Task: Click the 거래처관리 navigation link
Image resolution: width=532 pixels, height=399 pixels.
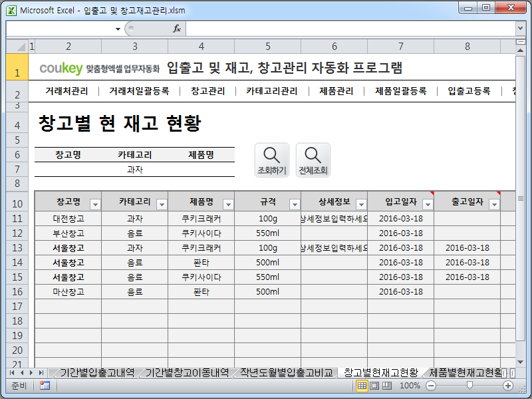Action: pyautogui.click(x=66, y=91)
